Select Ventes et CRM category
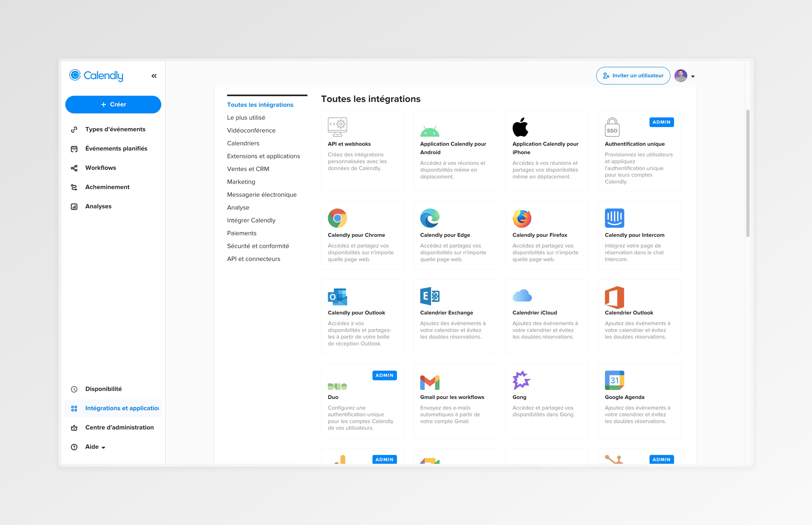The image size is (812, 525). click(x=248, y=169)
